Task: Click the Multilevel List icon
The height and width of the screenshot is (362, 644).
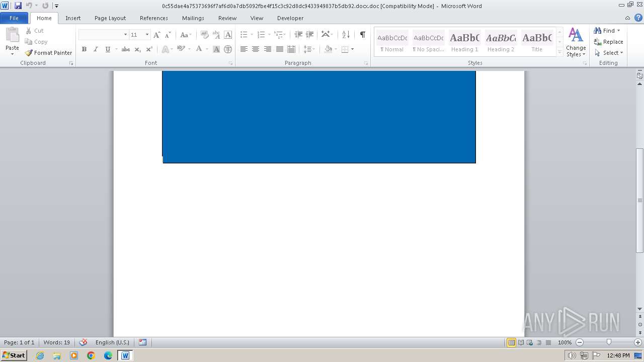Action: 278,35
